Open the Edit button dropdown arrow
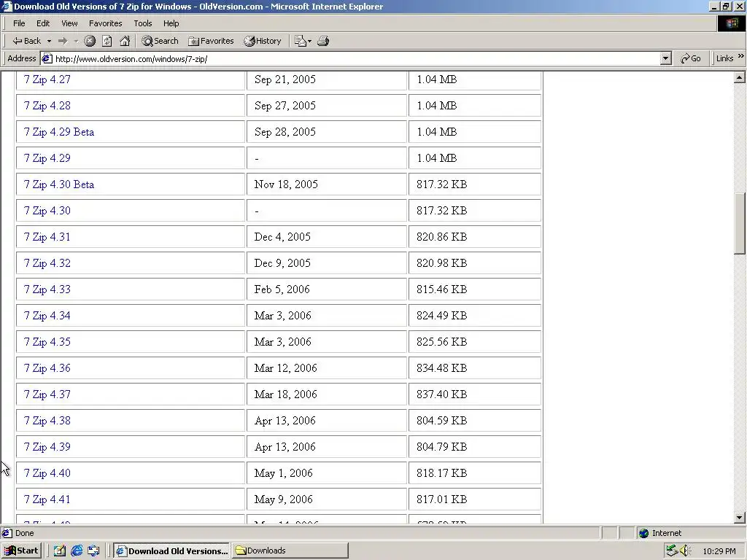The image size is (747, 560). pyautogui.click(x=310, y=41)
